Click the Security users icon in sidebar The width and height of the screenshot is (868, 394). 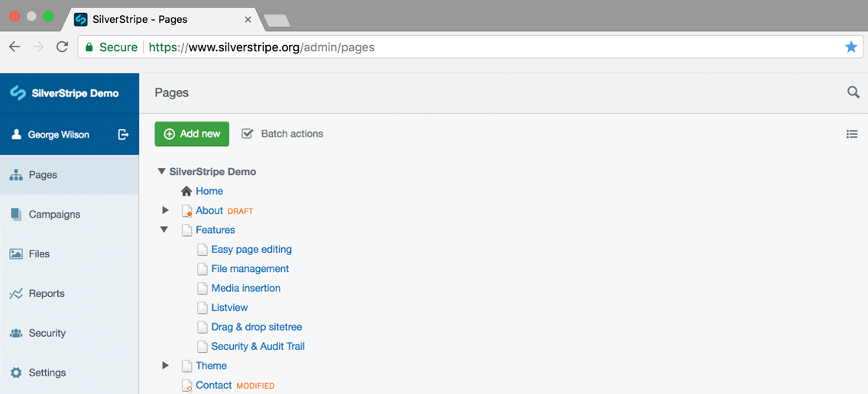pos(16,333)
